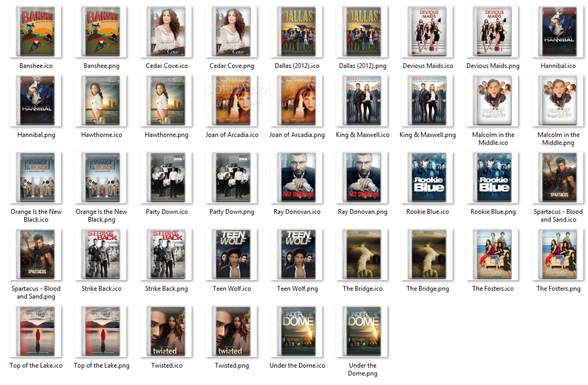Screen dimensions: 588x385
Task: Click The Bridge.png icon
Action: pos(427,254)
